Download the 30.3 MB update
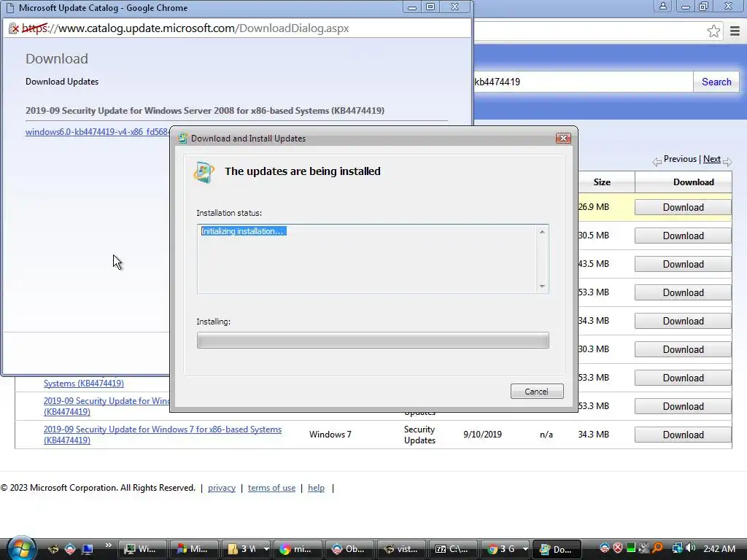This screenshot has height=560, width=747. coord(683,349)
